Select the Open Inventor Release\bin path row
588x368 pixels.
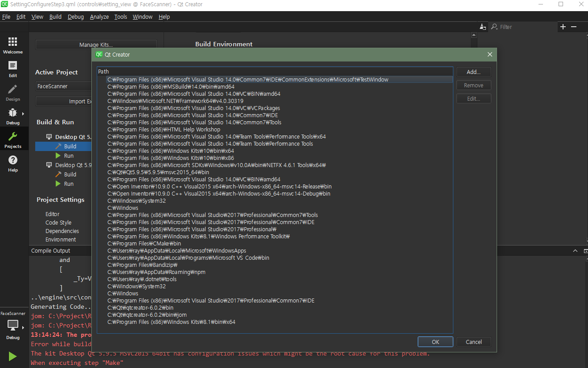point(275,186)
